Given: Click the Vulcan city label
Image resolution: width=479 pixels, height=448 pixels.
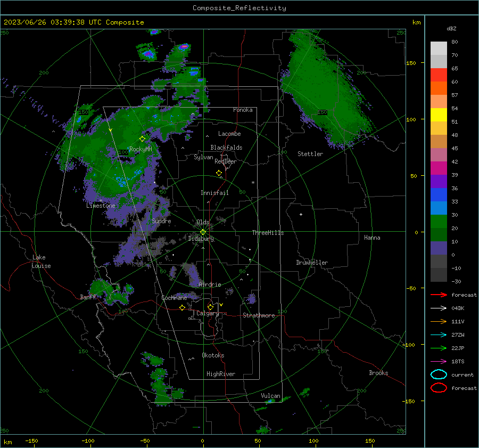Looking at the screenshot, I should pos(270,396).
